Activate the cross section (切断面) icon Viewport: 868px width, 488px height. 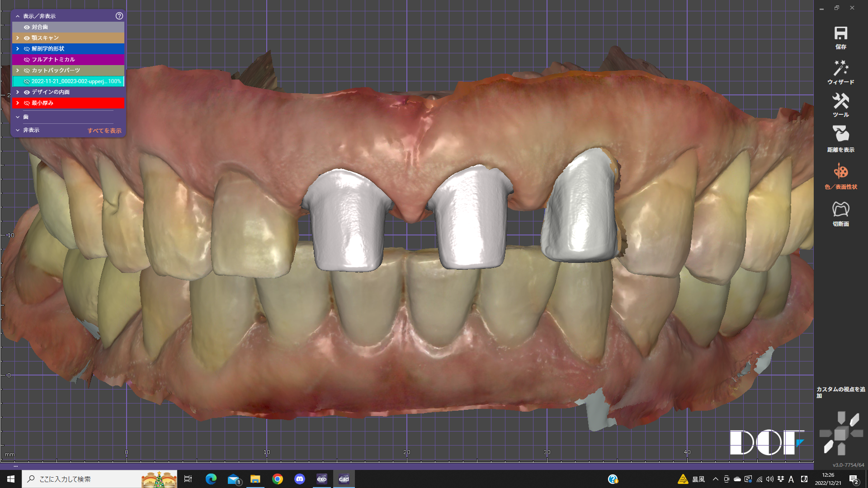point(840,209)
